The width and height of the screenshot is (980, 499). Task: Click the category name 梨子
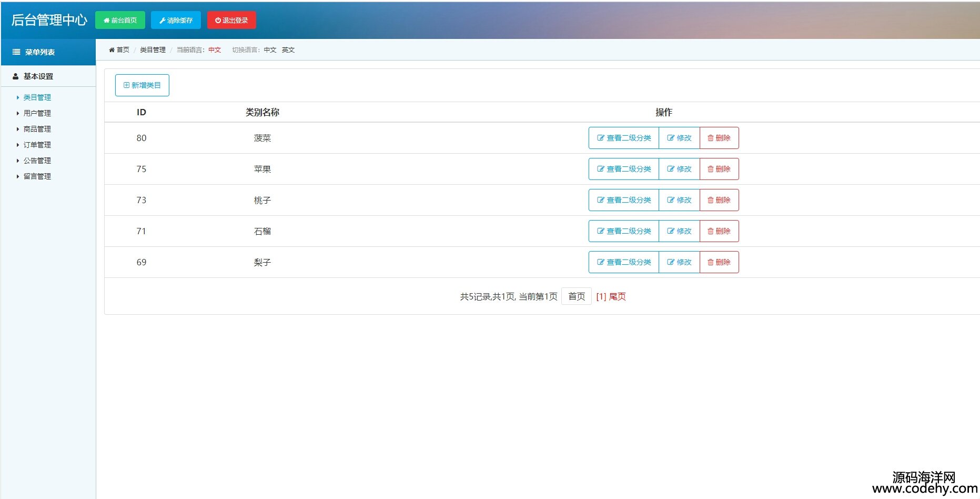(x=262, y=262)
